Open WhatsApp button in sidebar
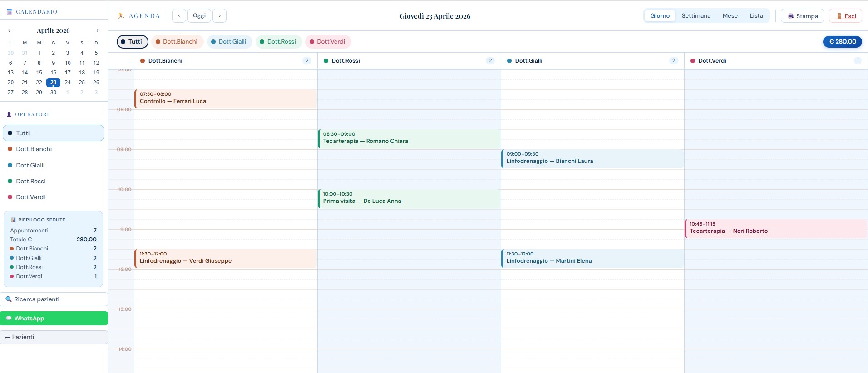The height and width of the screenshot is (373, 868). 54,318
